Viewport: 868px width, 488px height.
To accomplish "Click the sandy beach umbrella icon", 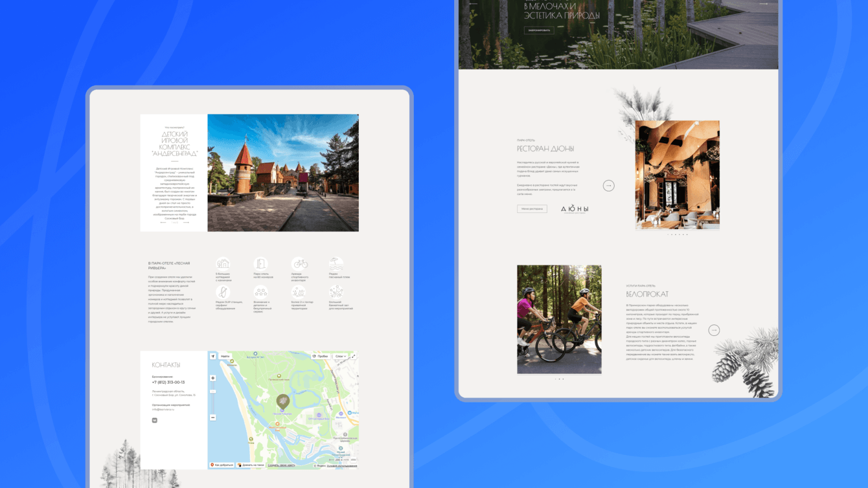I will coord(336,263).
